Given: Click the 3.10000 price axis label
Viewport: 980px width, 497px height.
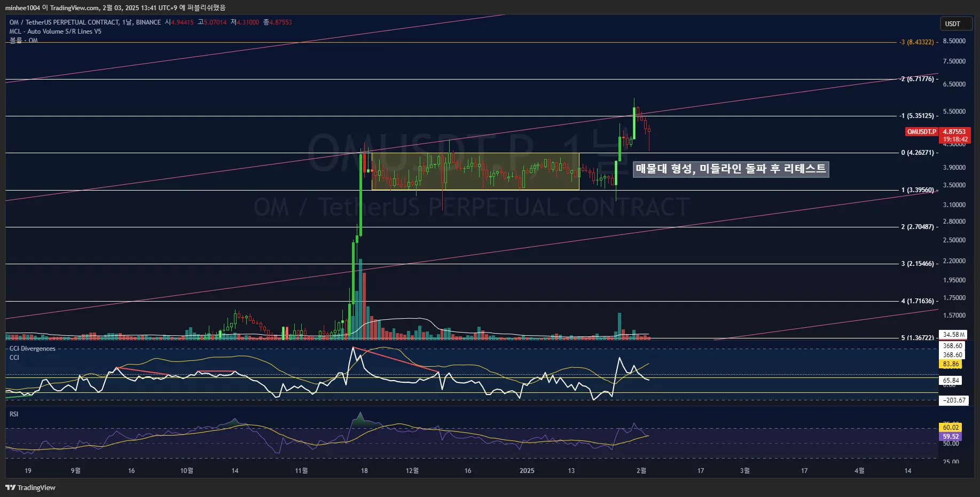Looking at the screenshot, I should 954,205.
